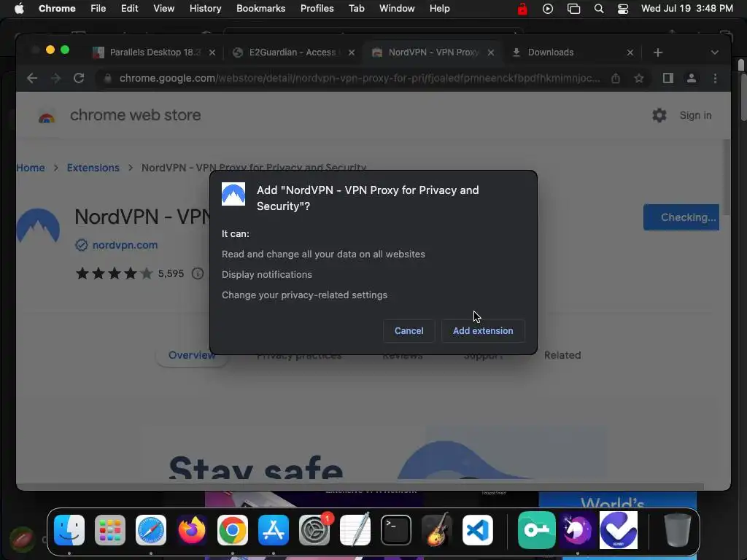Open the Tab menu
This screenshot has height=560, width=747.
click(x=356, y=9)
